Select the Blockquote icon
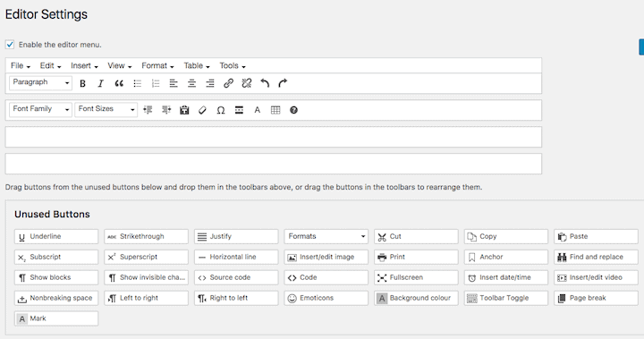 119,83
